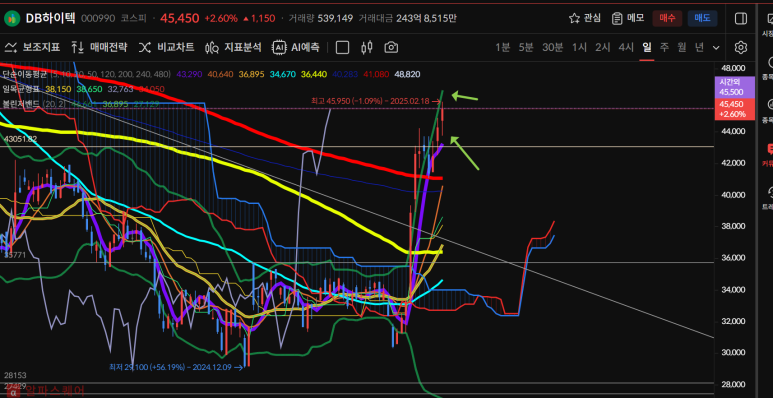Expand more timeframe options chevron

[x=716, y=48]
